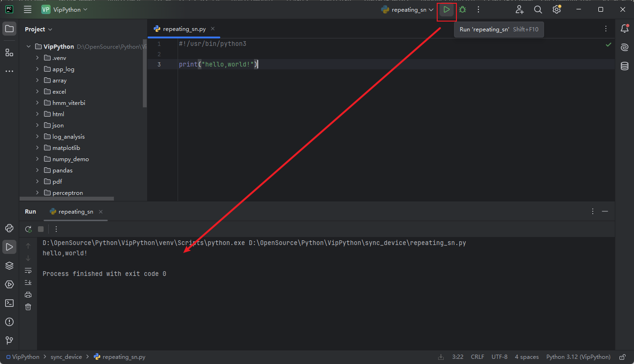Open Git version control icon
The height and width of the screenshot is (364, 634).
coord(9,341)
